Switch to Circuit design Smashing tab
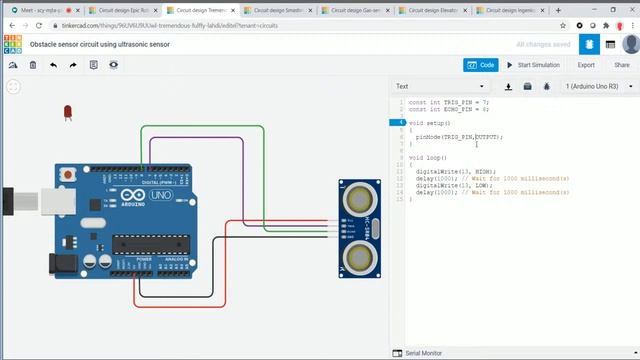The image size is (640, 360). (279, 10)
